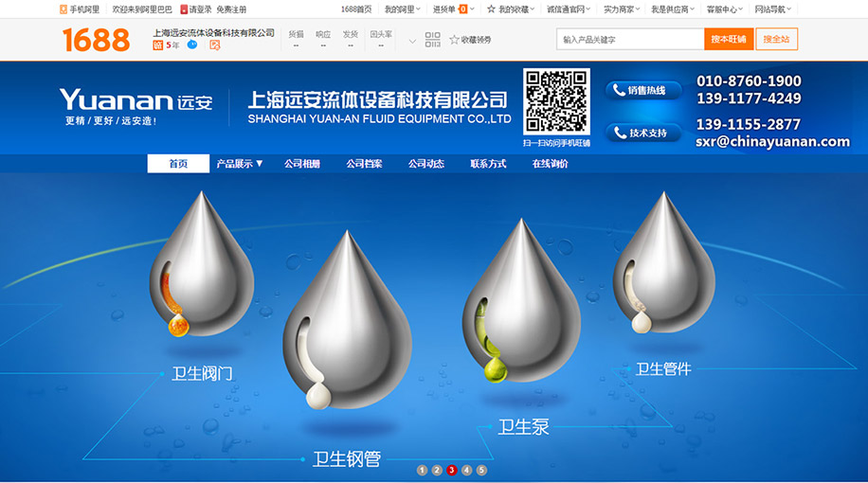Click the blue Wangwang chat icon
868x483 pixels.
pos(192,45)
